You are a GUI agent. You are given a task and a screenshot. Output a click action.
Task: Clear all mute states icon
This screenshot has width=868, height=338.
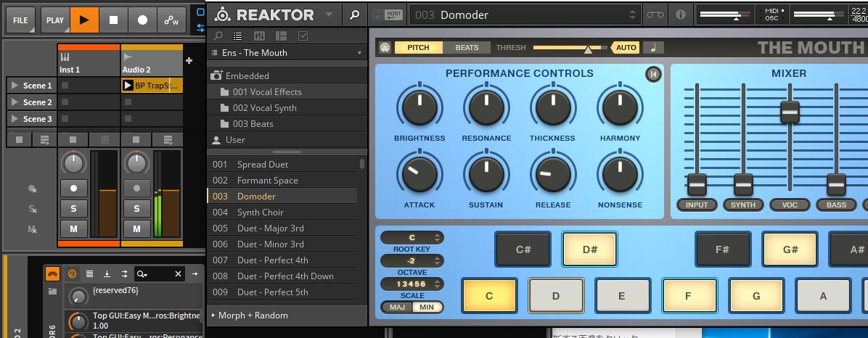click(33, 229)
